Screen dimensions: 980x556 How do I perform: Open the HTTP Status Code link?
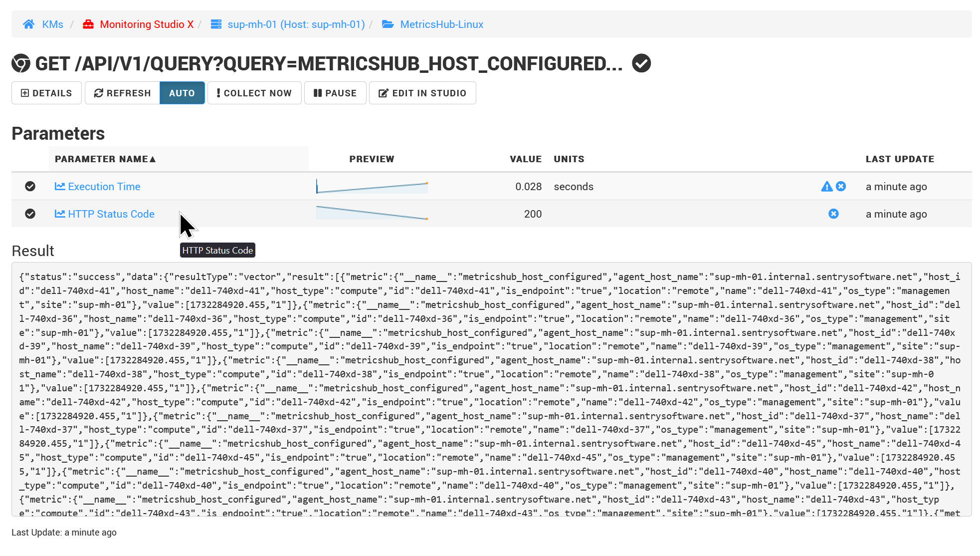(111, 214)
